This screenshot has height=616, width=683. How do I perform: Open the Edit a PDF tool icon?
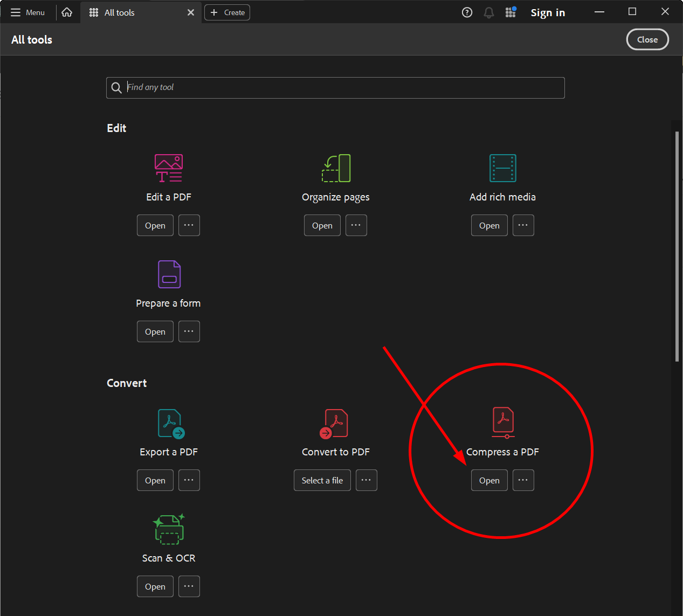(169, 168)
